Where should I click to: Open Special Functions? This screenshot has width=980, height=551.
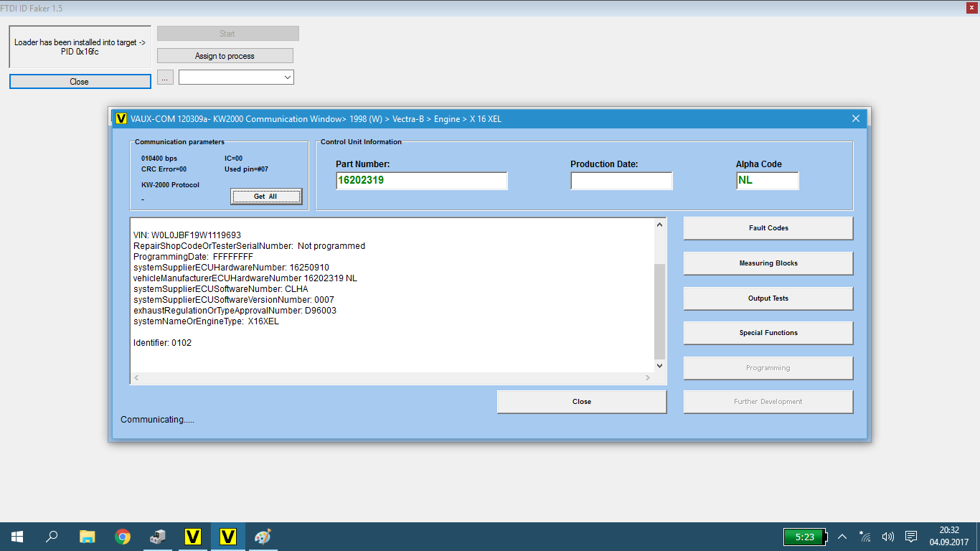(768, 333)
